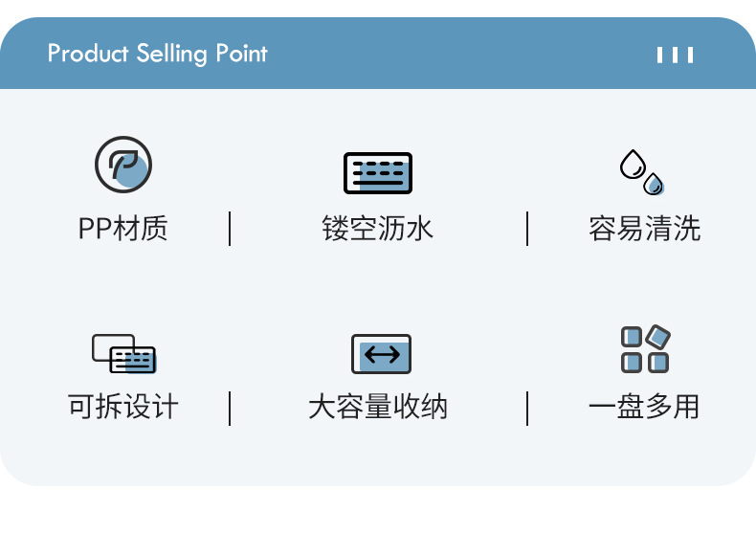Click divider between 可拆设计 and 大容量收纳
The height and width of the screenshot is (533, 756).
230,408
